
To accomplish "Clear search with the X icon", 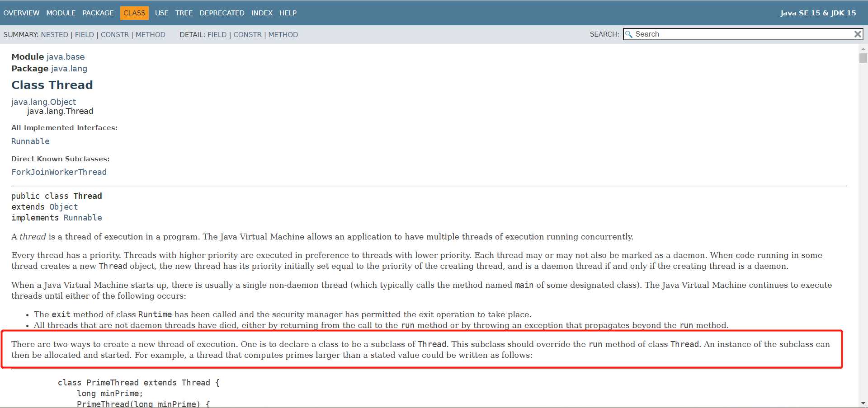I will pos(857,34).
